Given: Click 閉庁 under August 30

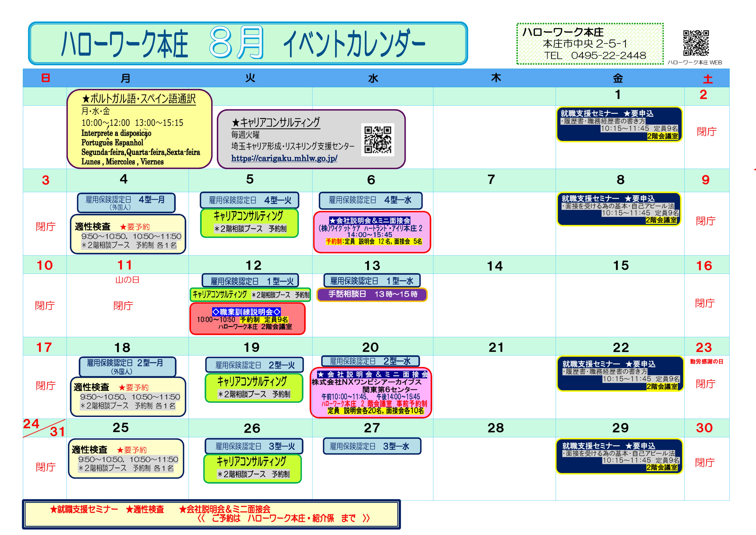Looking at the screenshot, I should [705, 463].
